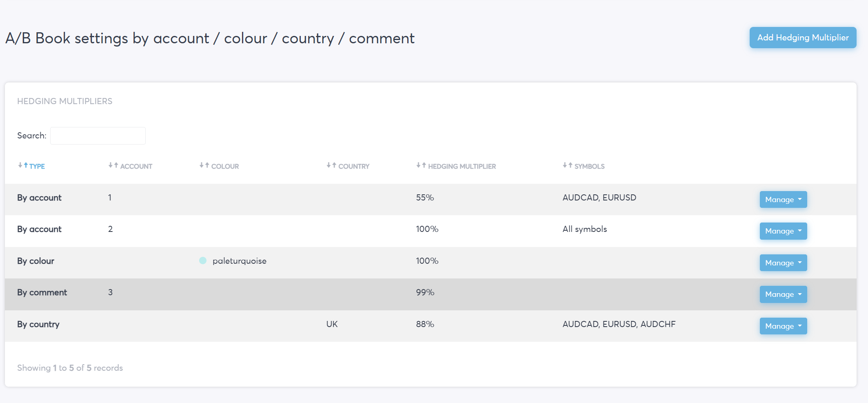Click Add Hedging Multiplier button
The width and height of the screenshot is (868, 403).
[x=803, y=38]
